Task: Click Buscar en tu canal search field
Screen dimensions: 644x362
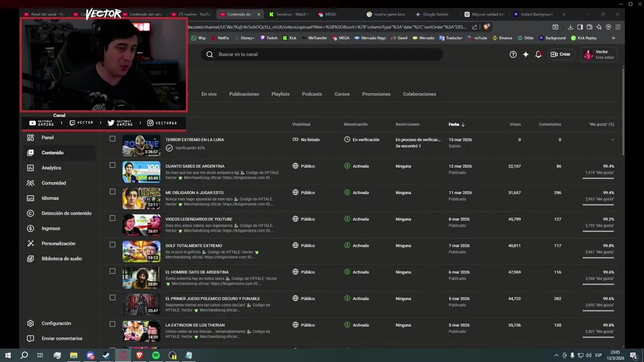Action: point(322,54)
